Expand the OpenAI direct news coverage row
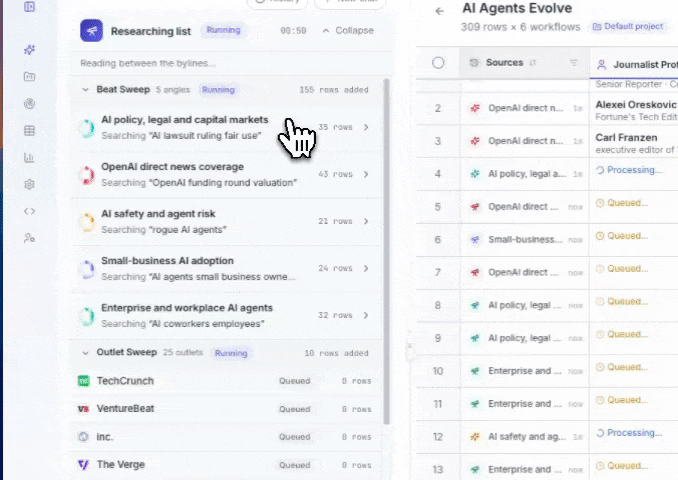This screenshot has height=480, width=678. (x=366, y=174)
